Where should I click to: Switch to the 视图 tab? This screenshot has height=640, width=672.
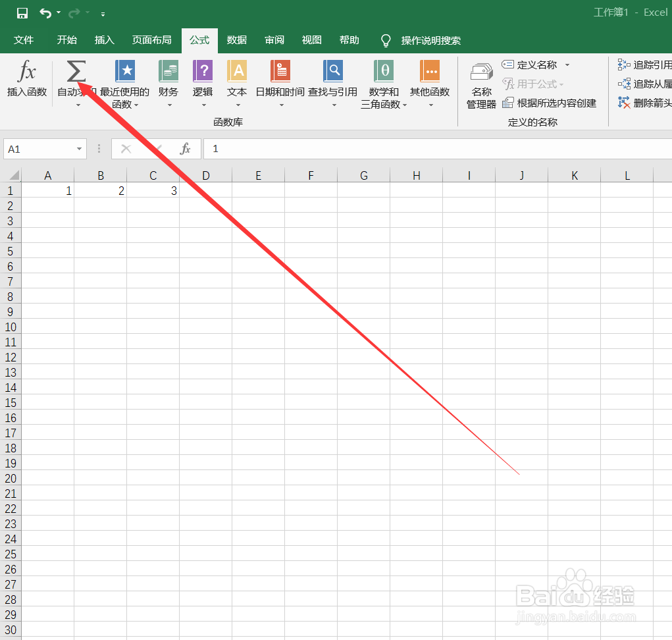click(x=311, y=40)
